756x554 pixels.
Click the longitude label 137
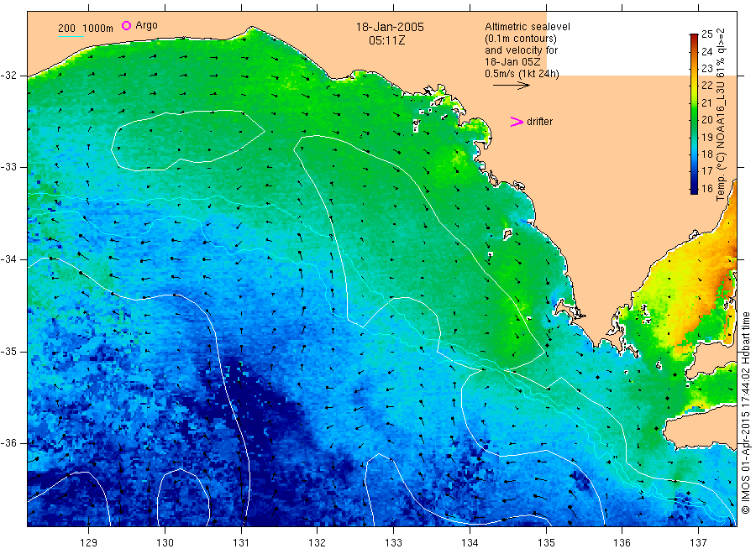click(x=698, y=543)
